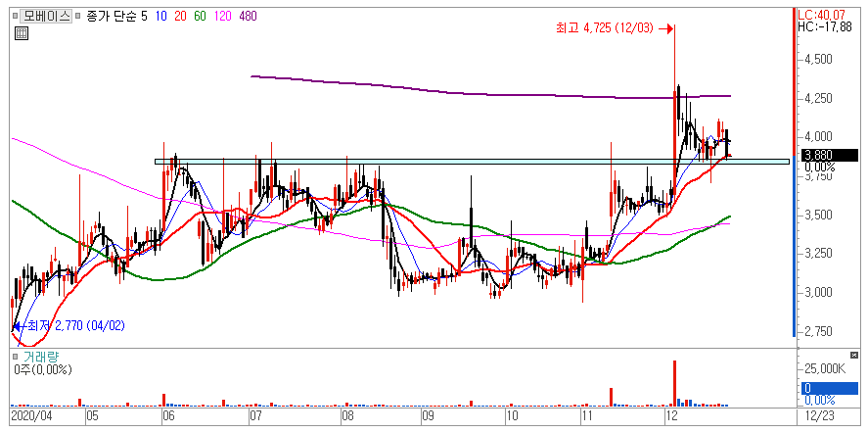Click the tallest red volume bar in December
This screenshot has width=868, height=433.
point(675,383)
